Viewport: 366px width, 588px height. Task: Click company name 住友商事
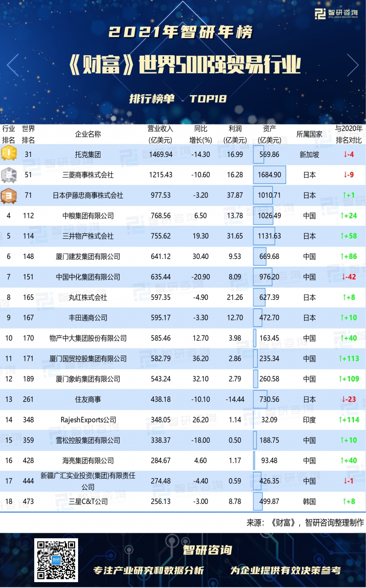click(x=88, y=399)
